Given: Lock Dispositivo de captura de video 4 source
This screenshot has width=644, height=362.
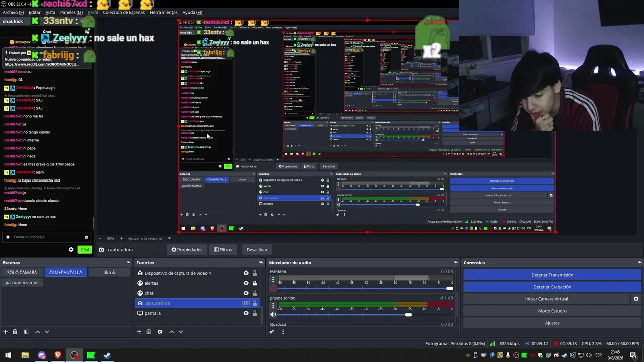Looking at the screenshot, I should click(255, 273).
